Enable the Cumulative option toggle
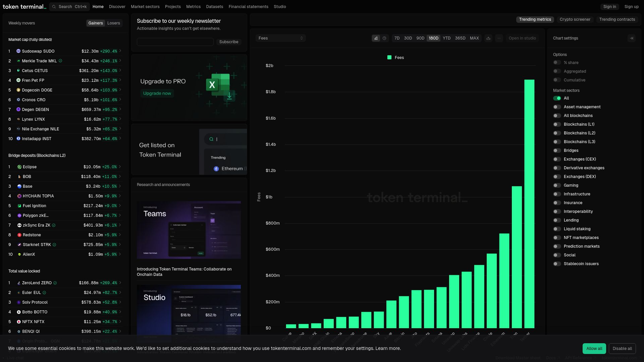 557,80
